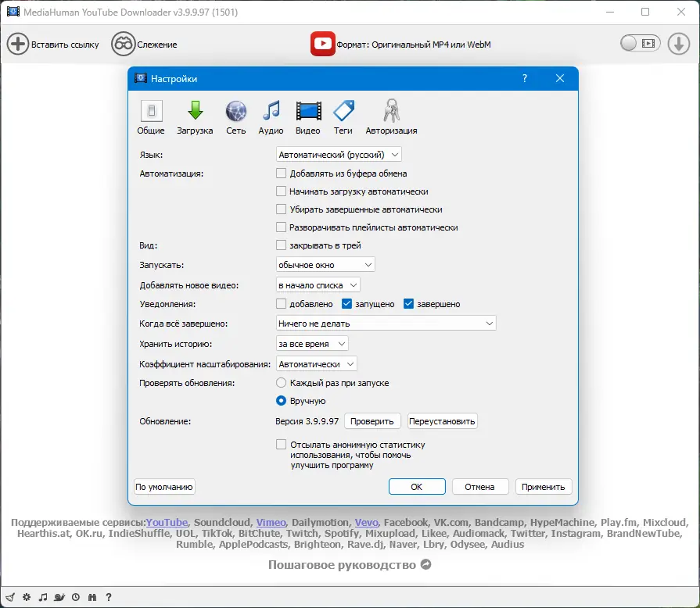Image resolution: width=700 pixels, height=608 pixels.
Task: Click the snail speed-limit icon
Action: coord(59,597)
